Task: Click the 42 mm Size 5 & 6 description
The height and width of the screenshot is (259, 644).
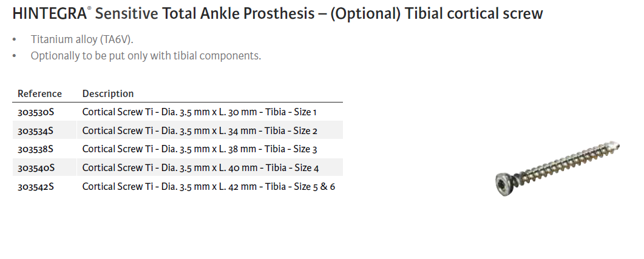Action: [208, 186]
